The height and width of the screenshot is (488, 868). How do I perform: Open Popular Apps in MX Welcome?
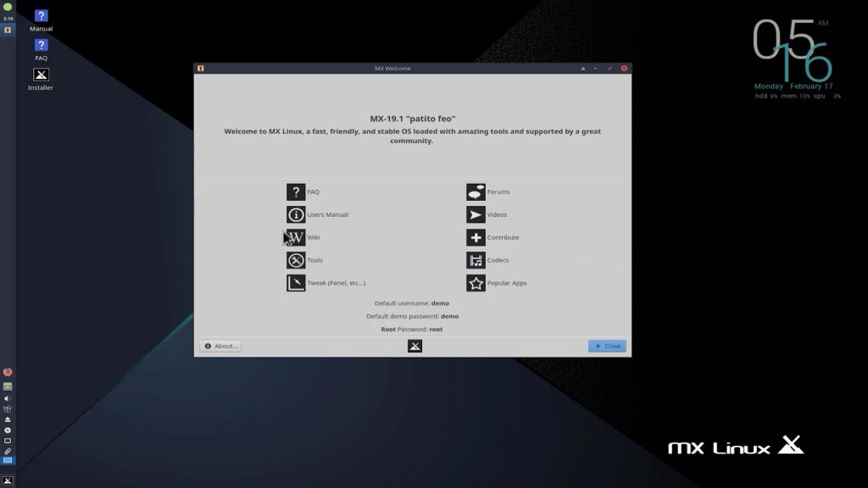(x=497, y=283)
